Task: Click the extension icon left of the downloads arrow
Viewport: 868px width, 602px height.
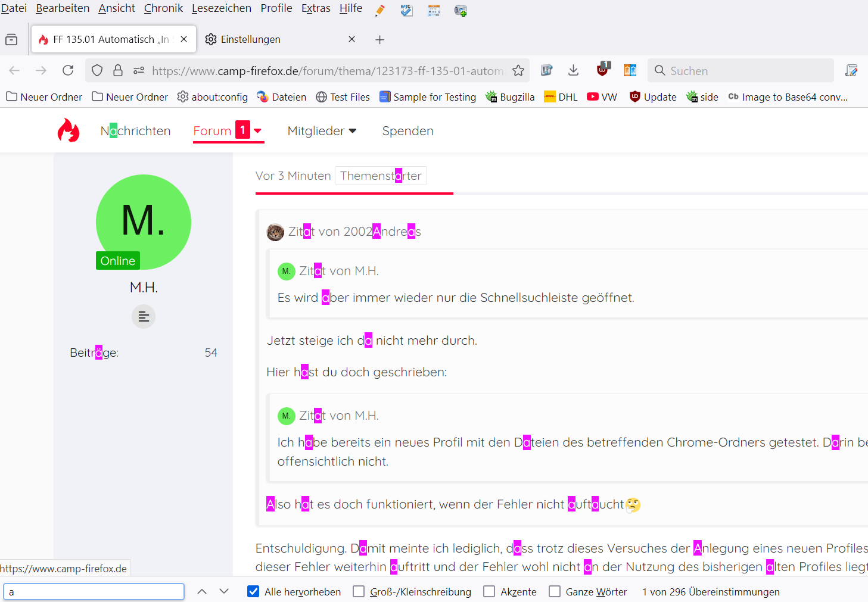Action: tap(546, 70)
